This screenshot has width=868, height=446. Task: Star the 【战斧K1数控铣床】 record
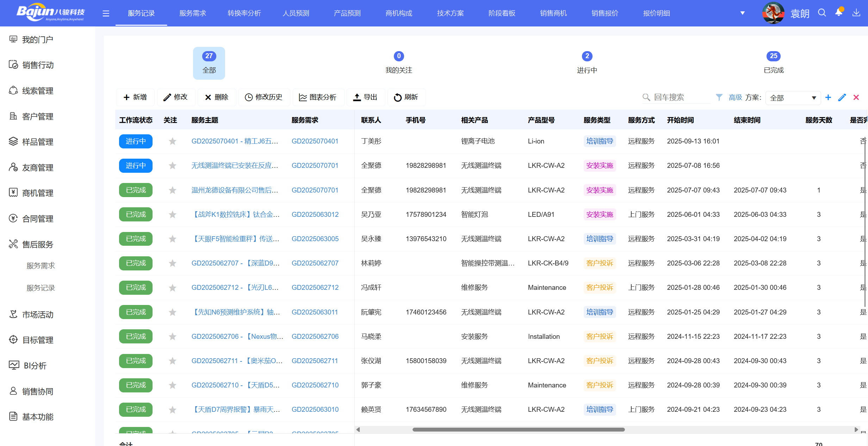tap(172, 214)
